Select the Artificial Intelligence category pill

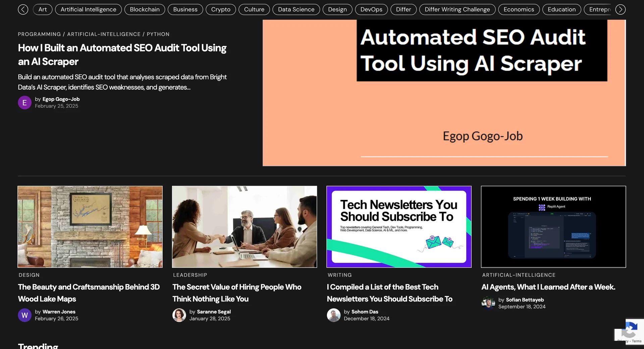[88, 9]
